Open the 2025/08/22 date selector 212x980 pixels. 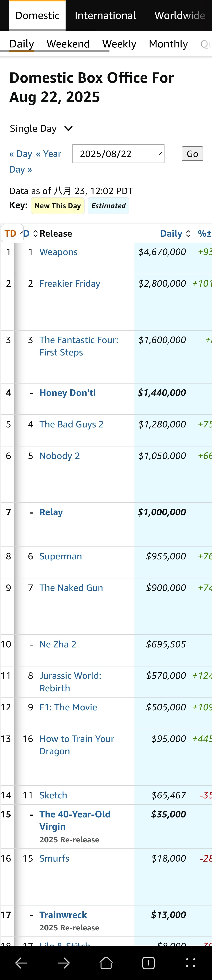(x=118, y=154)
